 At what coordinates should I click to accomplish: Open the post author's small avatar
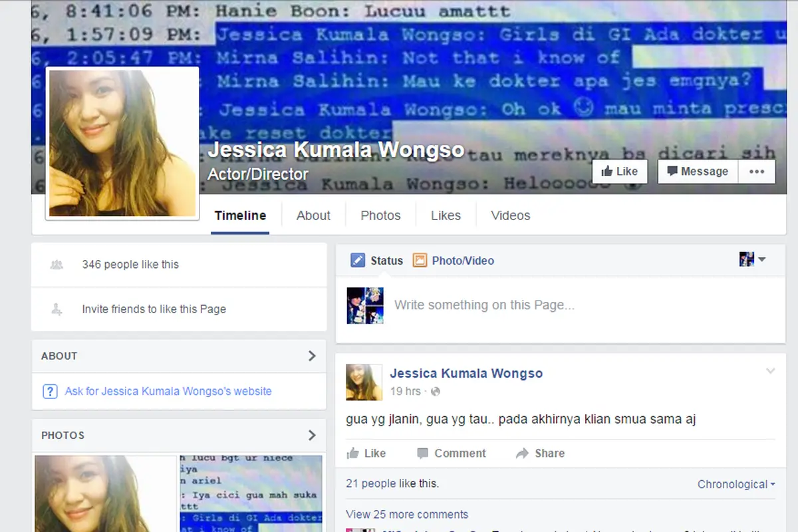[364, 382]
